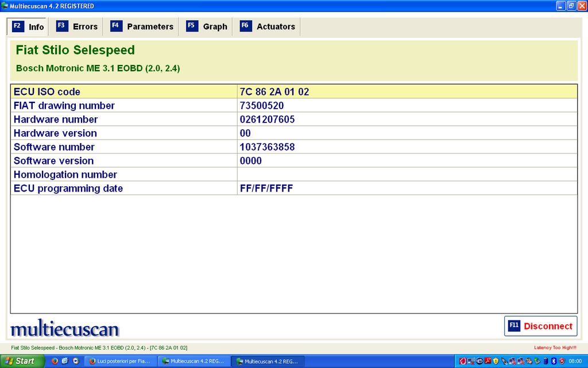The image size is (588, 368).
Task: Click the F3 key badge on Errors
Action: [x=62, y=26]
